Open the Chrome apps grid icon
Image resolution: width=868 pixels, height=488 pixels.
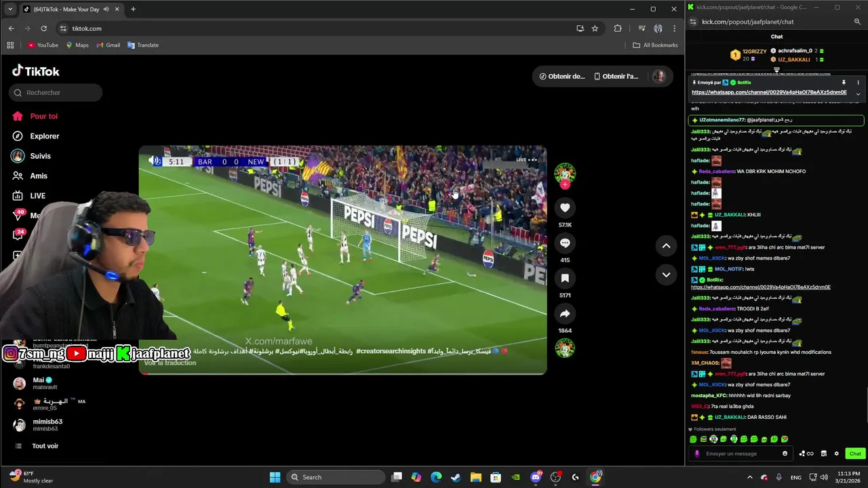10,45
